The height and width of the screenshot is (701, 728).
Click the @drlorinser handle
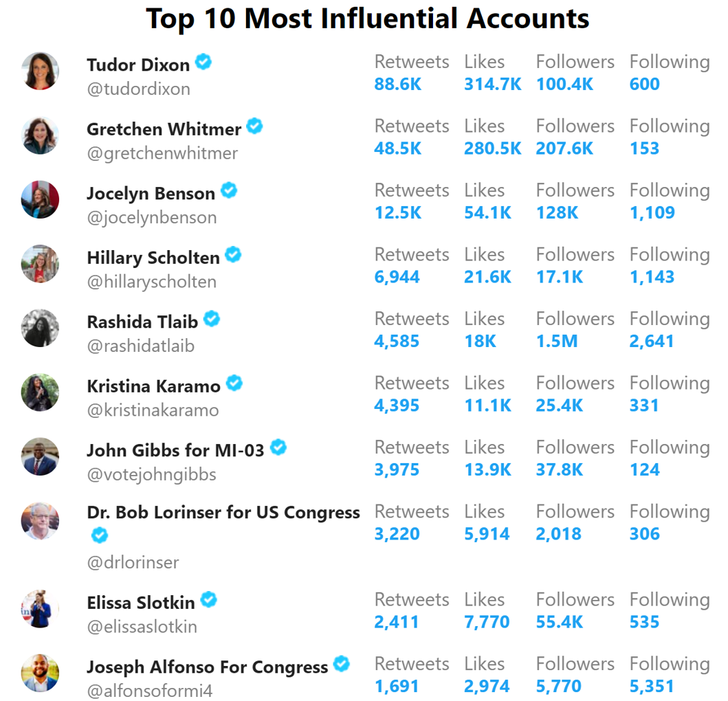coord(133,563)
